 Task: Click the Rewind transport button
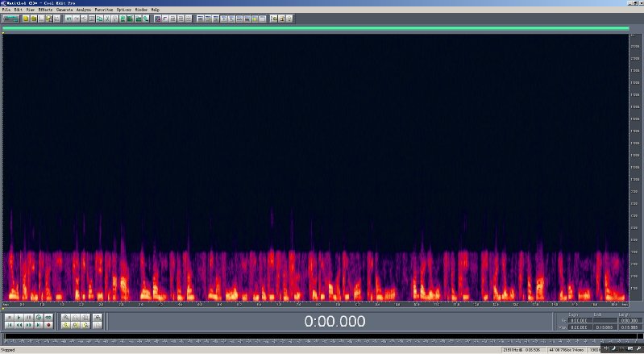click(19, 325)
